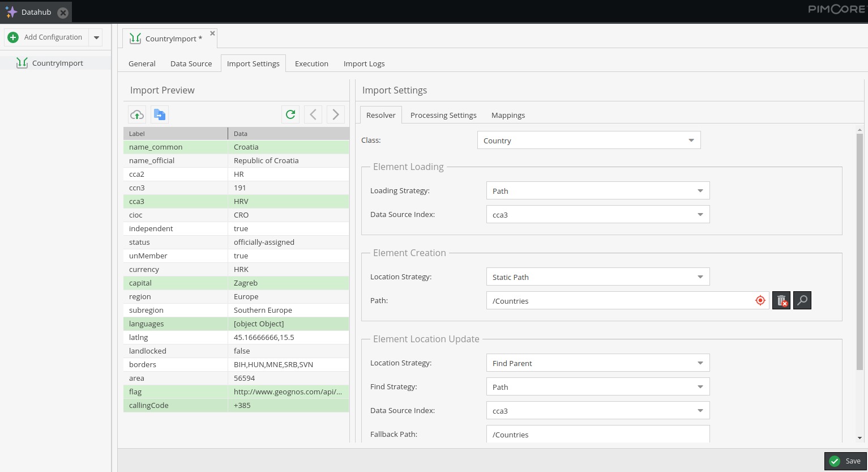868x472 pixels.
Task: Click the Save button
Action: click(845, 461)
